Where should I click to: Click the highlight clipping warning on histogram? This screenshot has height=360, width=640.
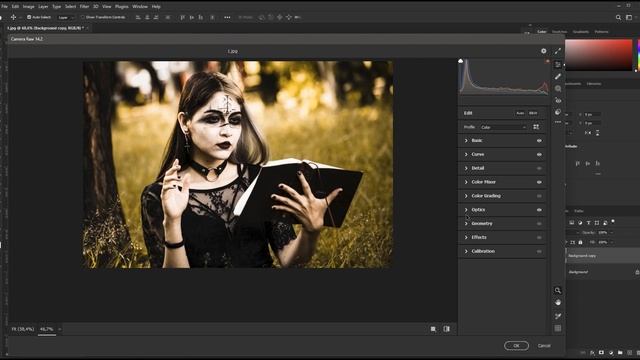[547, 61]
